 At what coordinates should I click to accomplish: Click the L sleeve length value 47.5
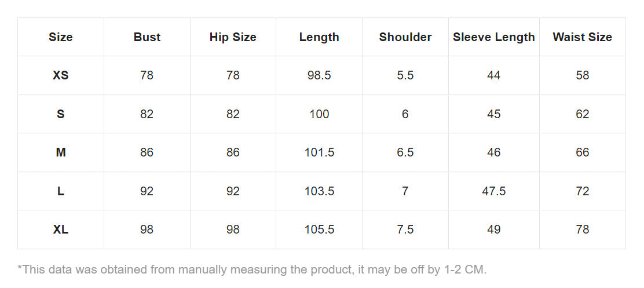coord(494,191)
